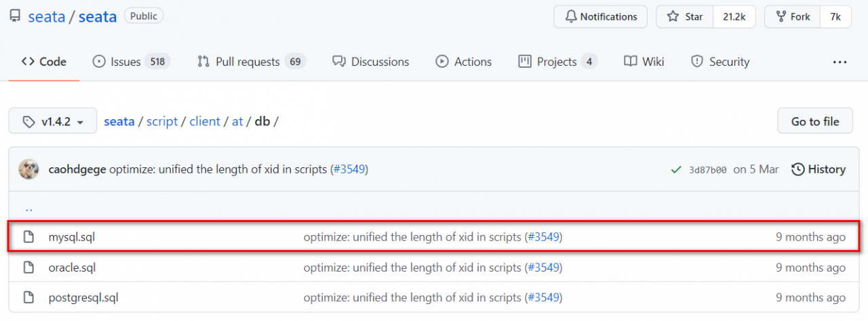Click the mysql.sql file icon
Image resolution: width=868 pixels, height=321 pixels.
point(28,237)
